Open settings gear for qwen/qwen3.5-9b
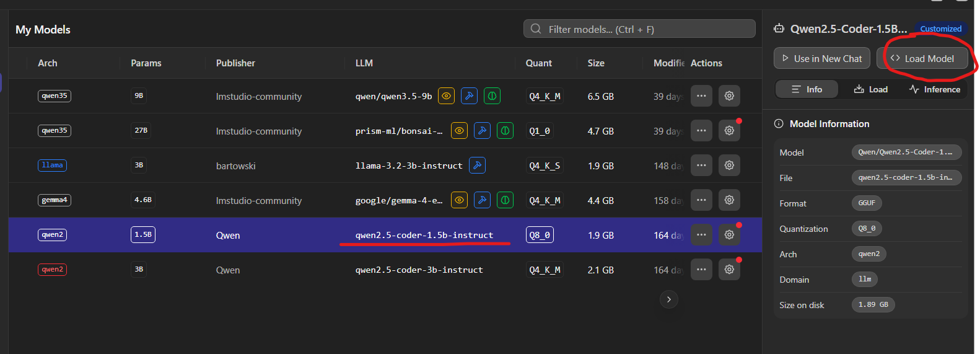980x354 pixels. coord(729,96)
